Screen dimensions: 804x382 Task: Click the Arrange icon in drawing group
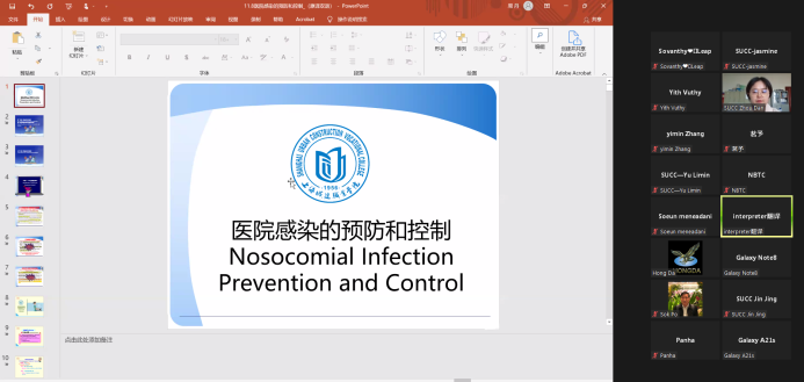click(461, 37)
